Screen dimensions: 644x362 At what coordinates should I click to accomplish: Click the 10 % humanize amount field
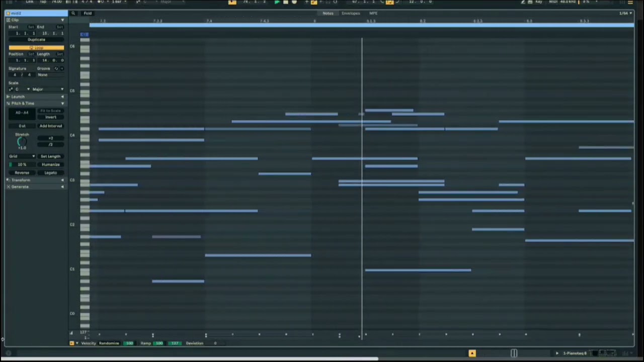pos(22,164)
